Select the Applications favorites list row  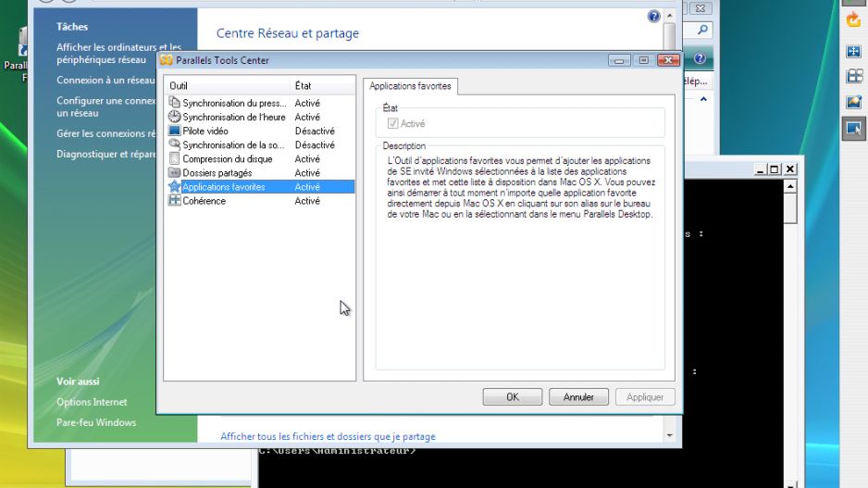tap(260, 187)
